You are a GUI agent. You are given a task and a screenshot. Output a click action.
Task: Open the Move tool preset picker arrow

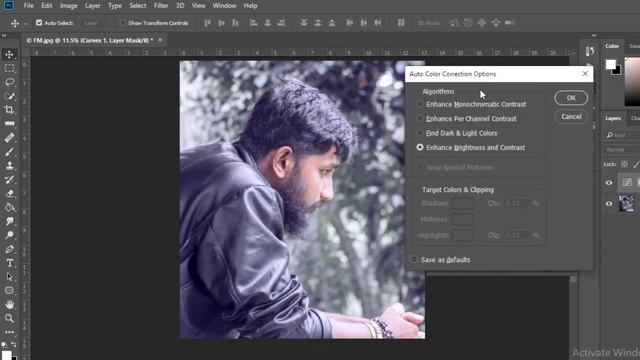click(x=25, y=23)
